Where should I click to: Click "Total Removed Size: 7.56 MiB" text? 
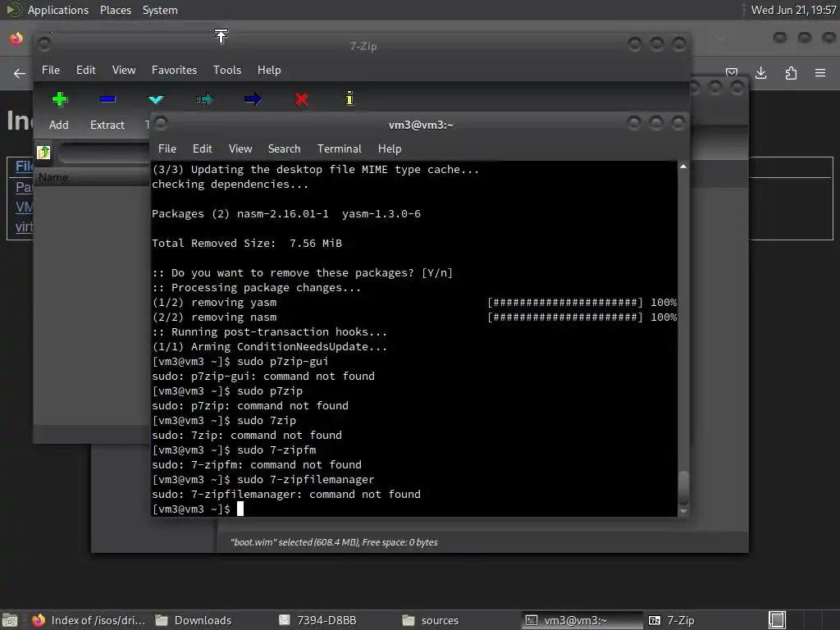(247, 244)
